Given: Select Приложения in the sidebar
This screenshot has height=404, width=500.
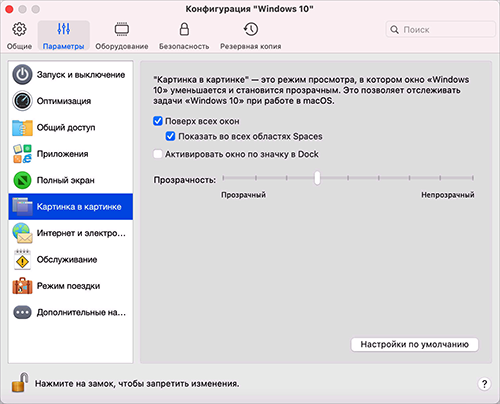Looking at the screenshot, I should 71,154.
